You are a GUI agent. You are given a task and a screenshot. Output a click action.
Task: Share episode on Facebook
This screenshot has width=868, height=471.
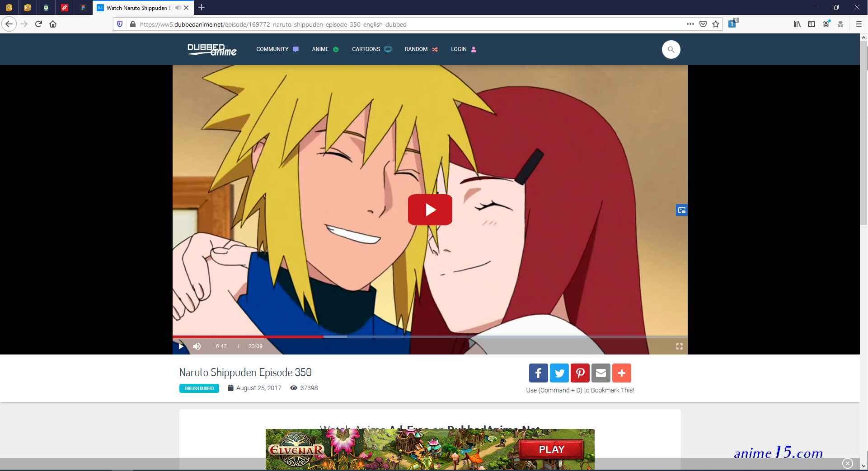click(x=539, y=373)
